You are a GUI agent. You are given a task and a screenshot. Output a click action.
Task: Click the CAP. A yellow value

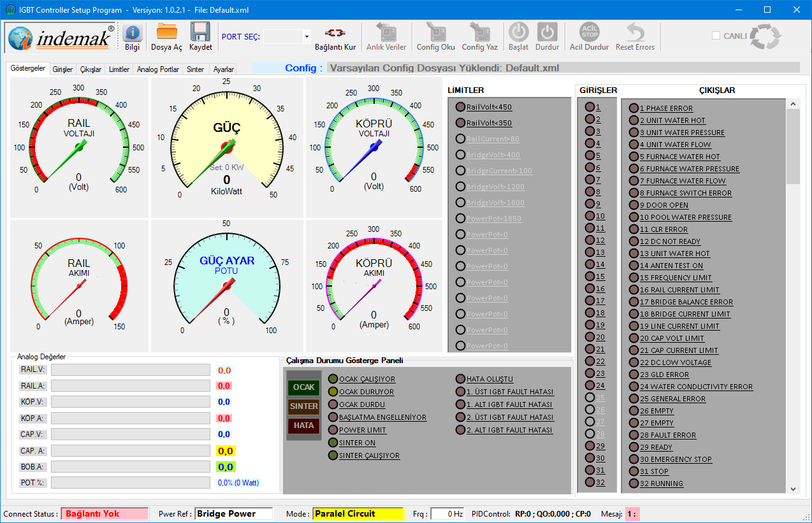click(226, 451)
